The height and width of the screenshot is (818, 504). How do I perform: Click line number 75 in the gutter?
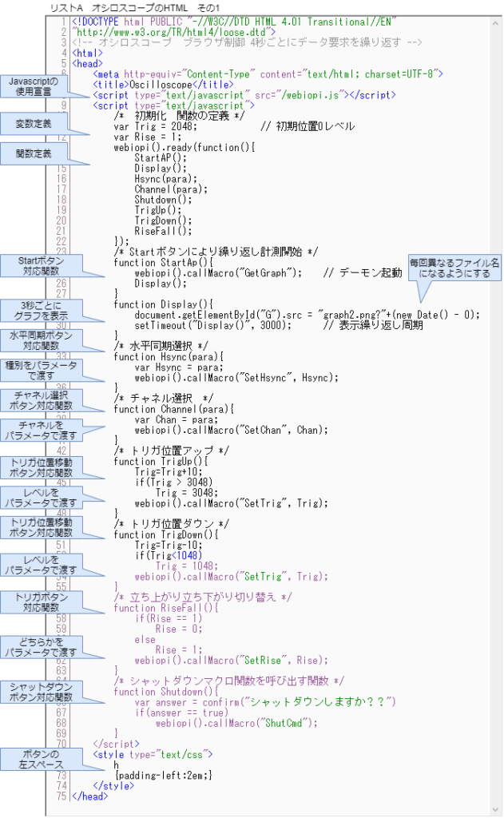(62, 796)
